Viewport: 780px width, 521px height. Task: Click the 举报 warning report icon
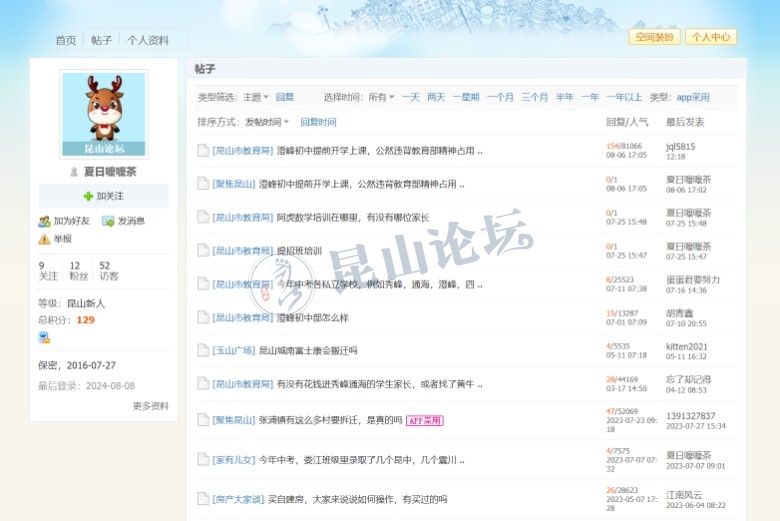point(44,239)
